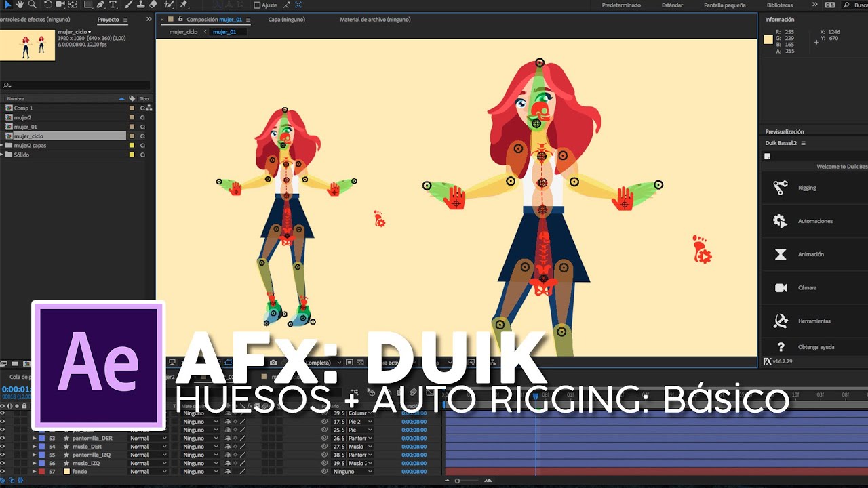Open blend mode dropdown for fondo layer
Viewport: 868px width, 488px height.
148,471
